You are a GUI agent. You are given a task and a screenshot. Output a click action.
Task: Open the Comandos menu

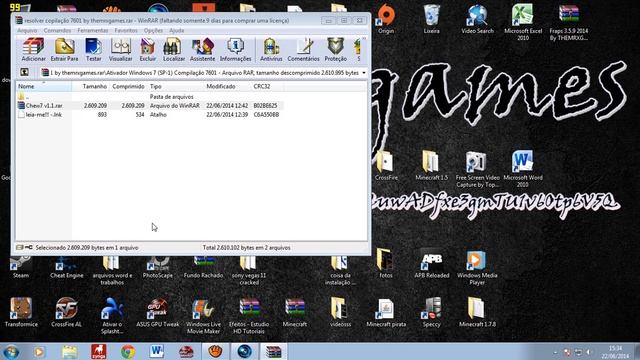[x=57, y=31]
